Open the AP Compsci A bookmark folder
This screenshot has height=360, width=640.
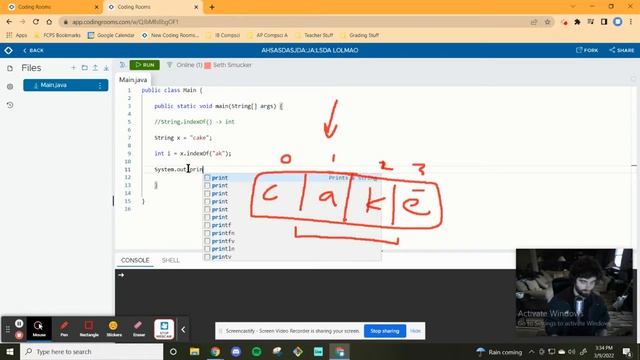click(267, 35)
